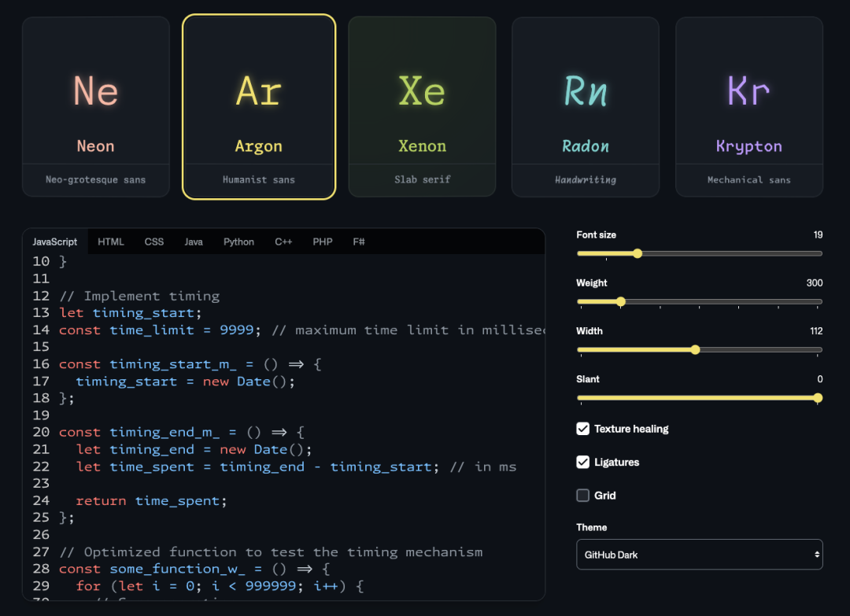Disable the Texture healing checkbox
The height and width of the screenshot is (616, 850).
(583, 429)
